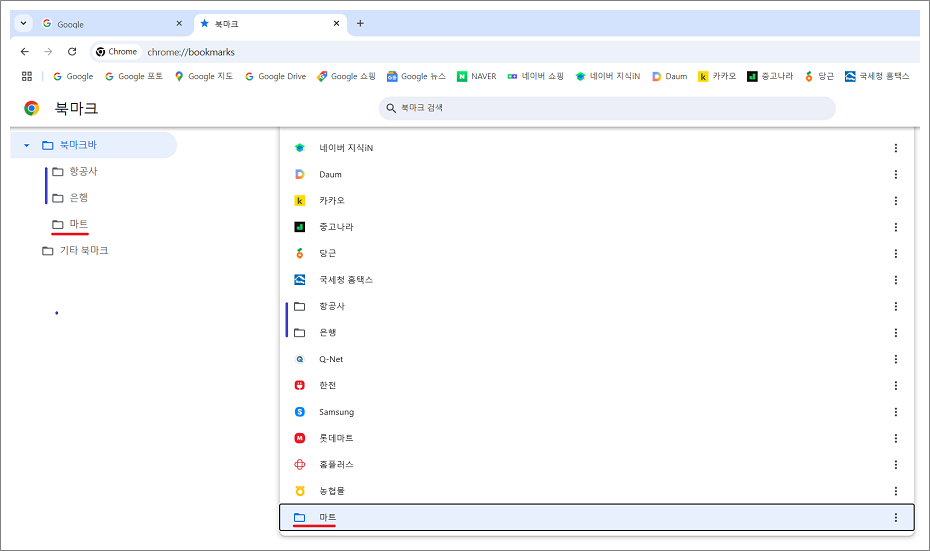Open 네이버 지식iN bookmark in bar
Viewport: 930px width, 551px height.
pos(608,76)
